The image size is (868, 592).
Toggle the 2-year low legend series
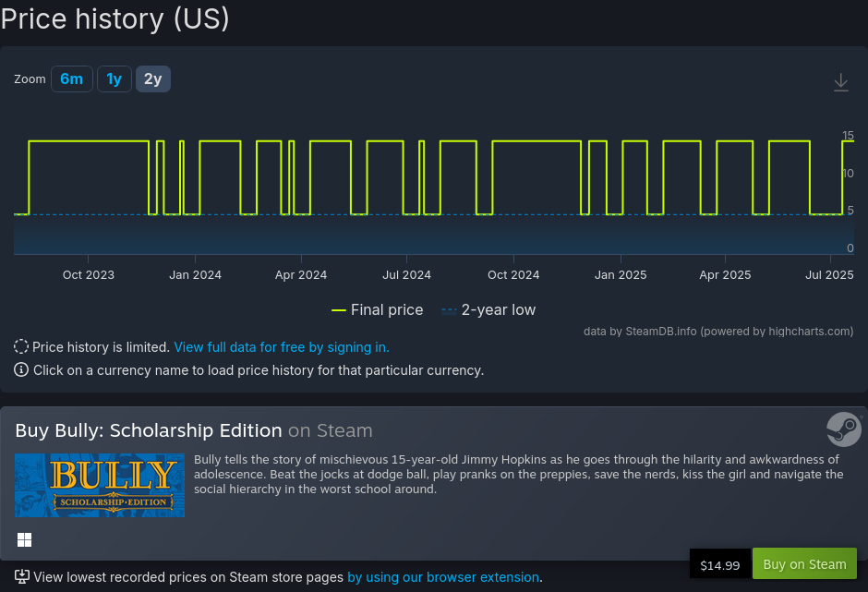click(x=488, y=310)
